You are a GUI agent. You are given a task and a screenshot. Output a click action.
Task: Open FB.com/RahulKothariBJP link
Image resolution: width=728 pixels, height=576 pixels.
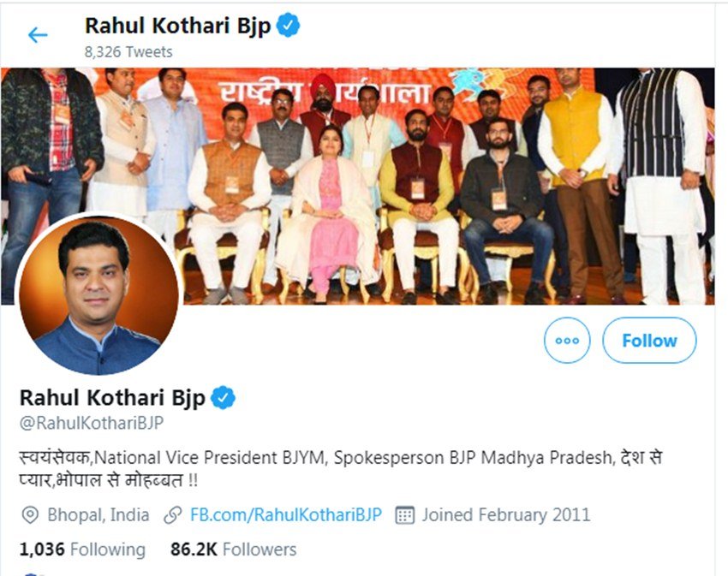pyautogui.click(x=285, y=515)
